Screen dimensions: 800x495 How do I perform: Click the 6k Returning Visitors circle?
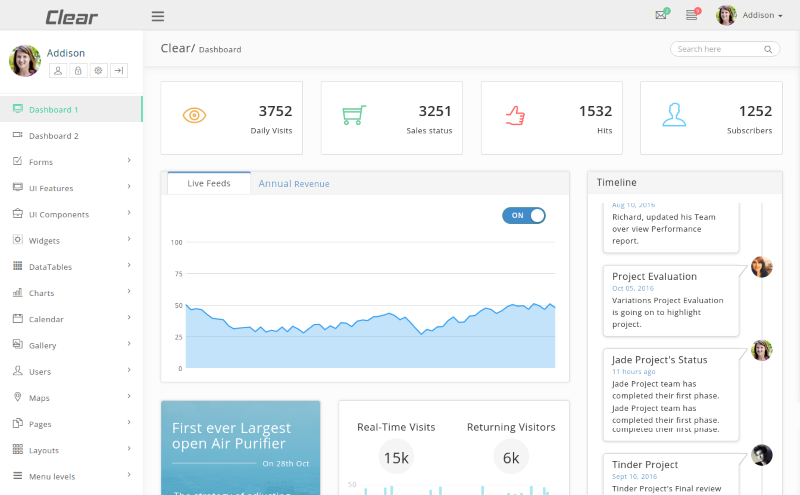(x=511, y=457)
